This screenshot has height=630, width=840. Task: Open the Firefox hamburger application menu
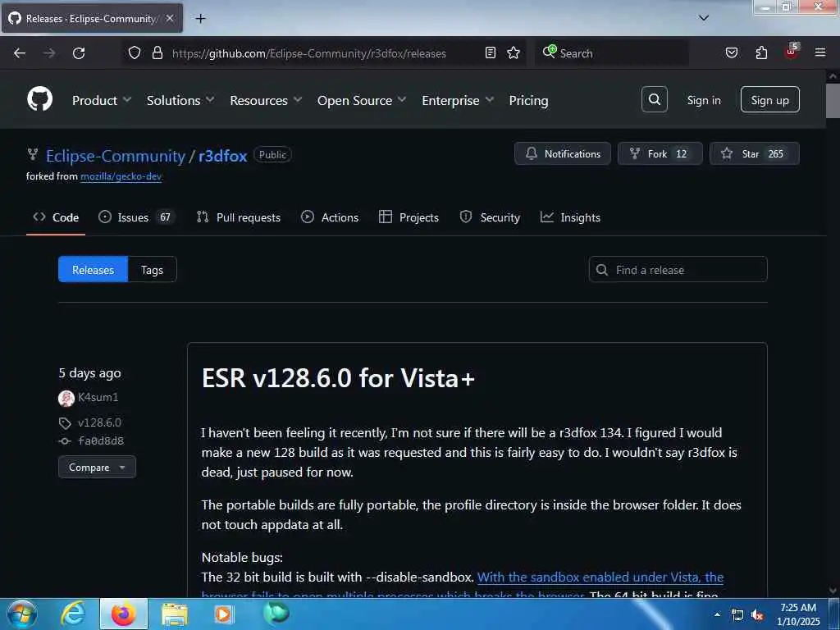pyautogui.click(x=820, y=52)
